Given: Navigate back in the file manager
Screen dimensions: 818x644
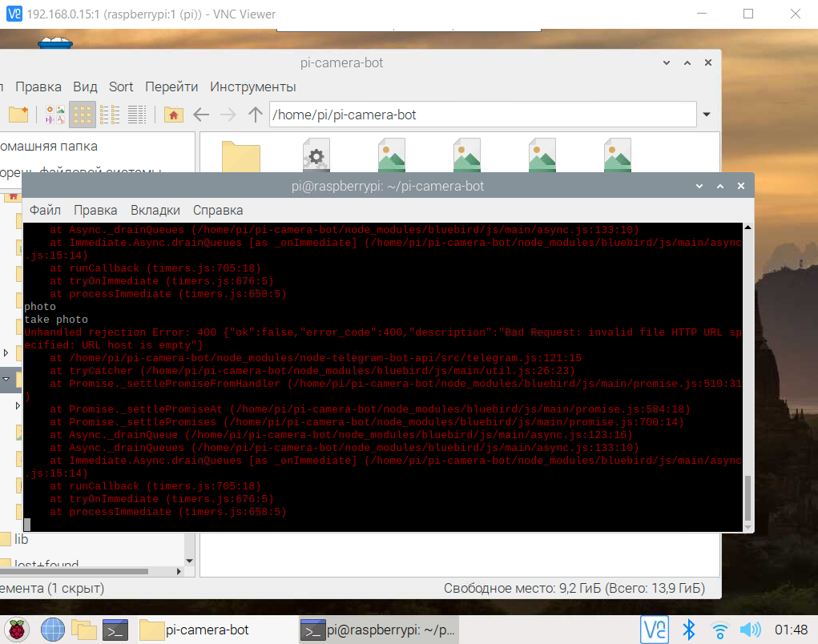Looking at the screenshot, I should [201, 115].
